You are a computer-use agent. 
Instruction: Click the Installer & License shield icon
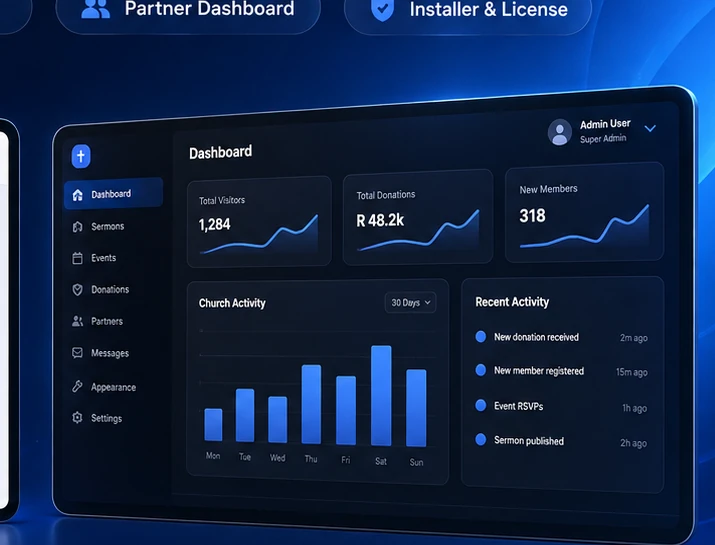pyautogui.click(x=382, y=10)
